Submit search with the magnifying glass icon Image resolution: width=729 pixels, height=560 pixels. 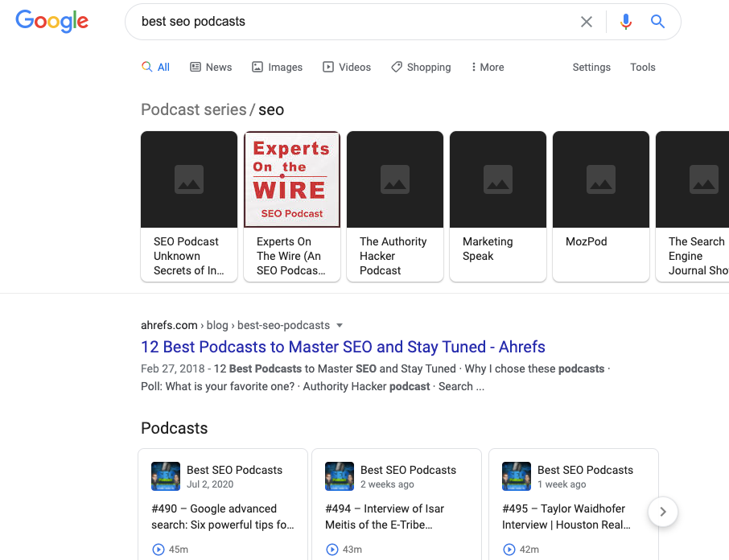click(x=657, y=22)
